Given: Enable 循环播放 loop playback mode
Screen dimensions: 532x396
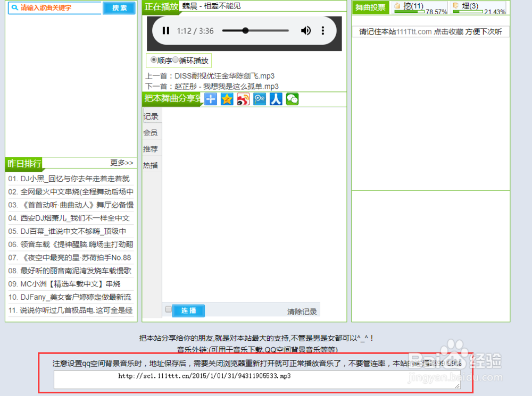Looking at the screenshot, I should point(176,60).
